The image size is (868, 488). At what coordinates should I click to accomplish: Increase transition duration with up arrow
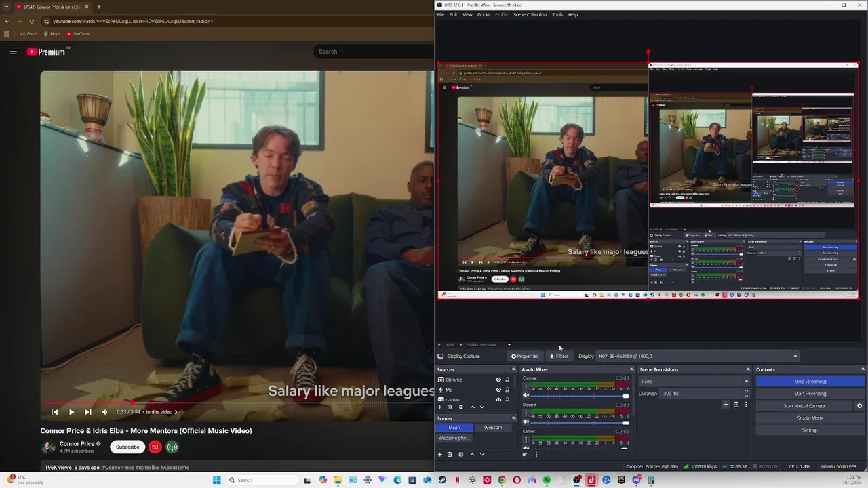click(747, 391)
